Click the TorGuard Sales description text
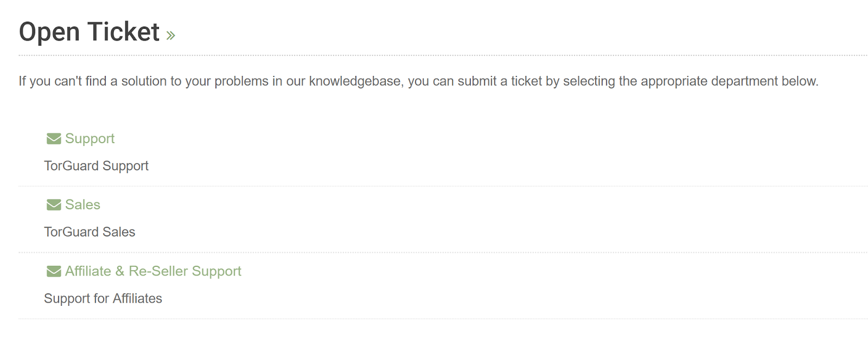 coord(90,232)
